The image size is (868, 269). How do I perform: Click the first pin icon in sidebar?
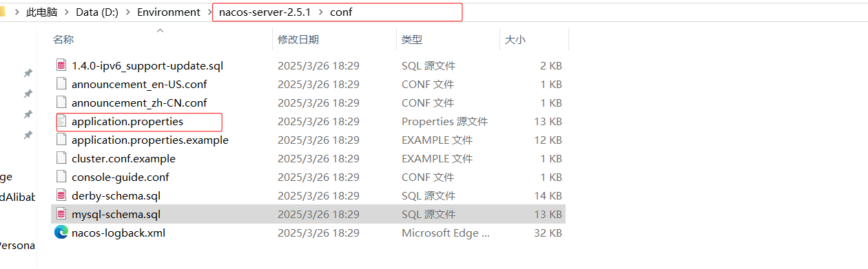[x=28, y=73]
